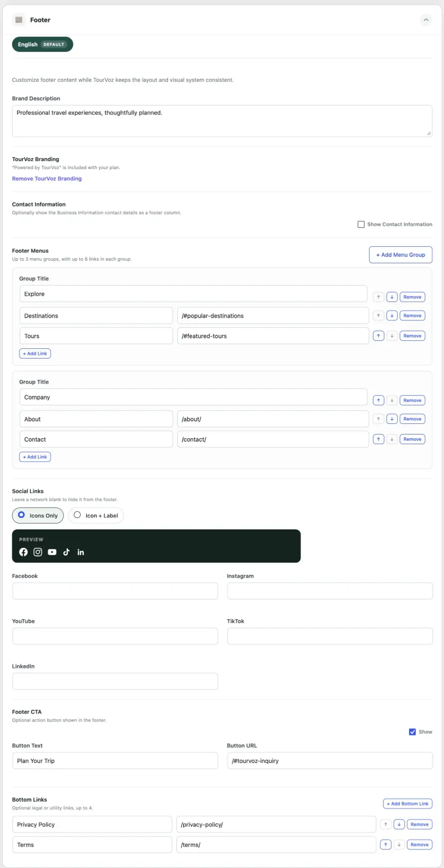Move Explore group down arrow
444x868 pixels.
click(392, 297)
